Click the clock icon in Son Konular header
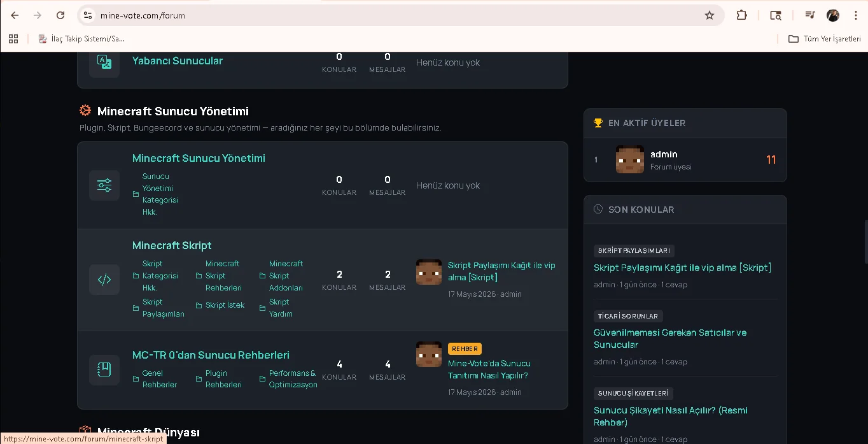 point(598,209)
